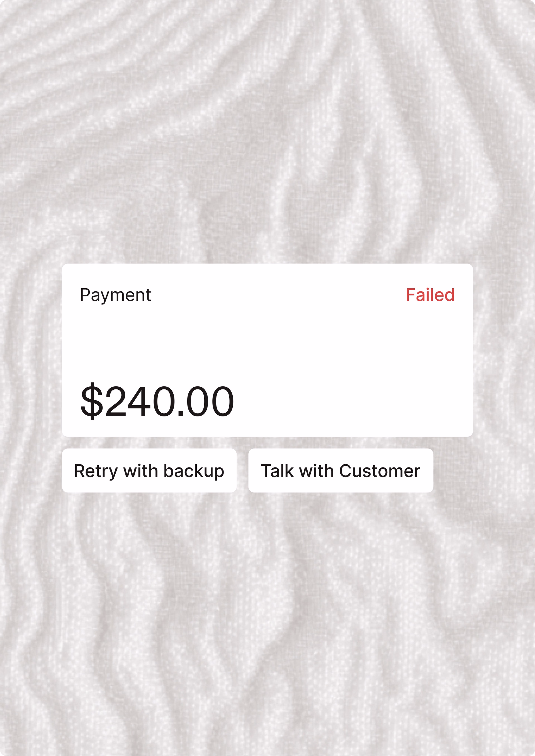Click the blank middle of the payment card

pos(267,342)
